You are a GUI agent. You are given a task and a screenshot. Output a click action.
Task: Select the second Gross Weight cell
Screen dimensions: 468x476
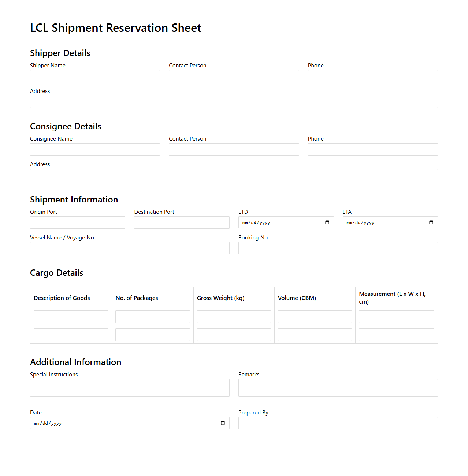click(x=234, y=334)
